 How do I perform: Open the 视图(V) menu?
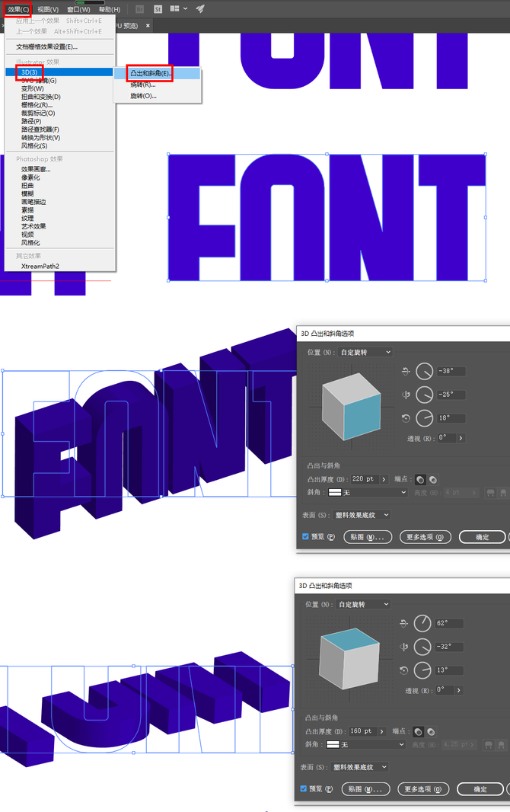click(x=48, y=9)
